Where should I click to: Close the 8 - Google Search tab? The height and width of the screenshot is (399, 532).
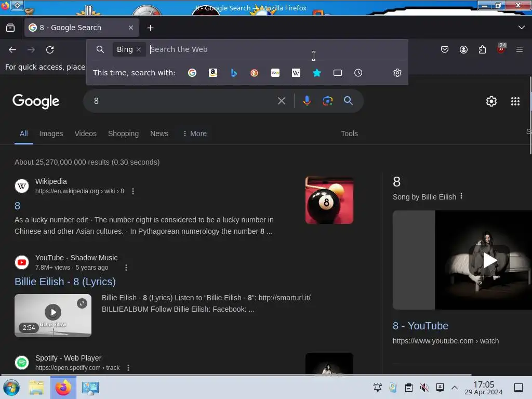point(131,28)
